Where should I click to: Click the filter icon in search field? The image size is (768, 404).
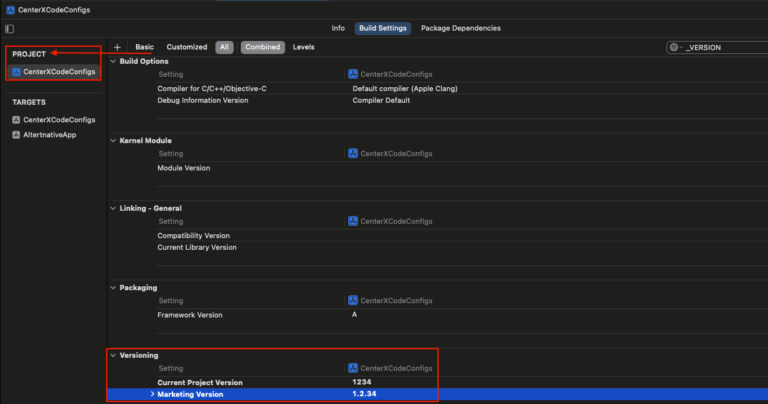click(x=675, y=48)
